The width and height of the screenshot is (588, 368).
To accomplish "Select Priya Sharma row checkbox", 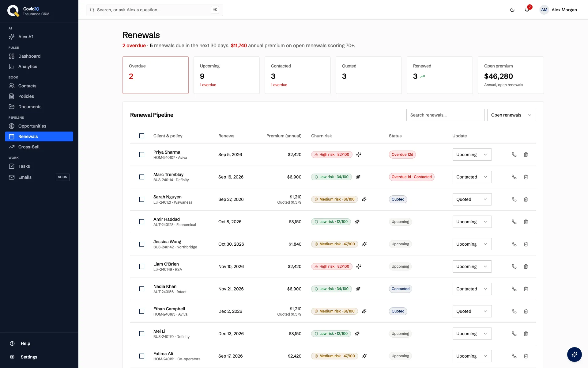I will tap(142, 155).
